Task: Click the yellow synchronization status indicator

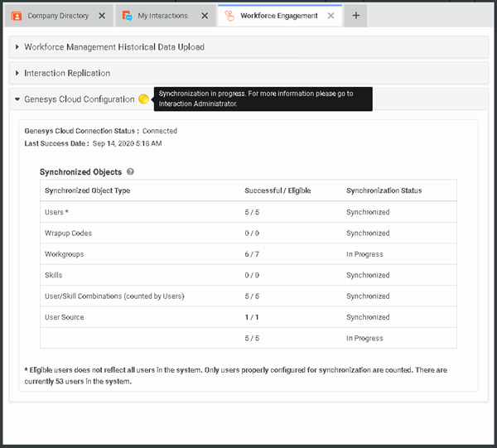Action: 143,99
